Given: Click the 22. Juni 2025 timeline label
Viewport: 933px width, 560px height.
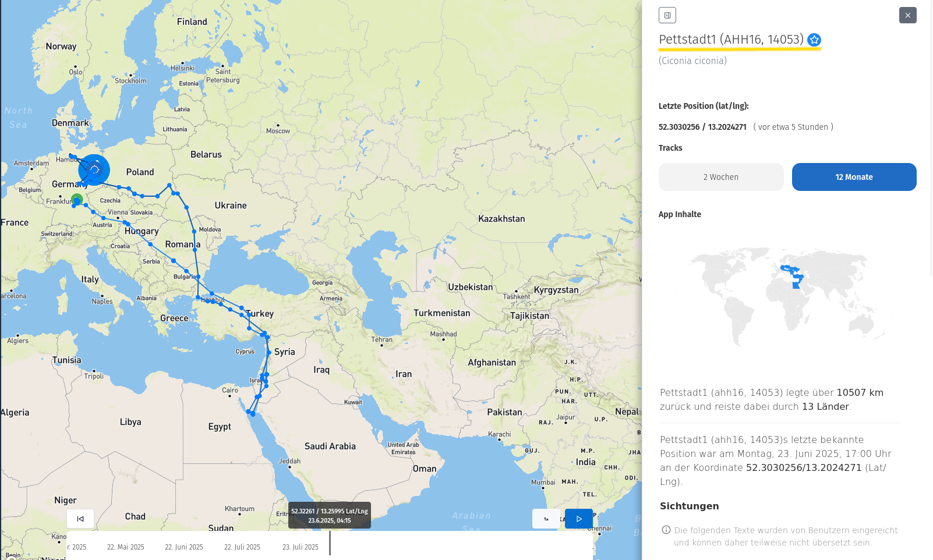Looking at the screenshot, I should point(184,547).
